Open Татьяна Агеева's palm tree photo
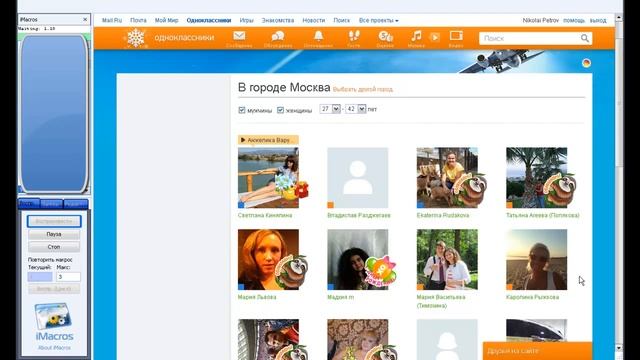Image resolution: width=640 pixels, height=360 pixels. click(536, 178)
